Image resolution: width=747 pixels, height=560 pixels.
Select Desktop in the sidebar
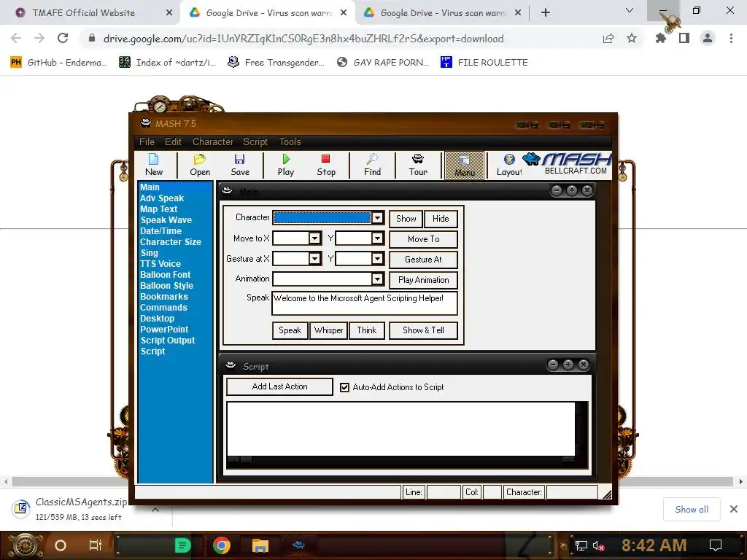point(158,319)
